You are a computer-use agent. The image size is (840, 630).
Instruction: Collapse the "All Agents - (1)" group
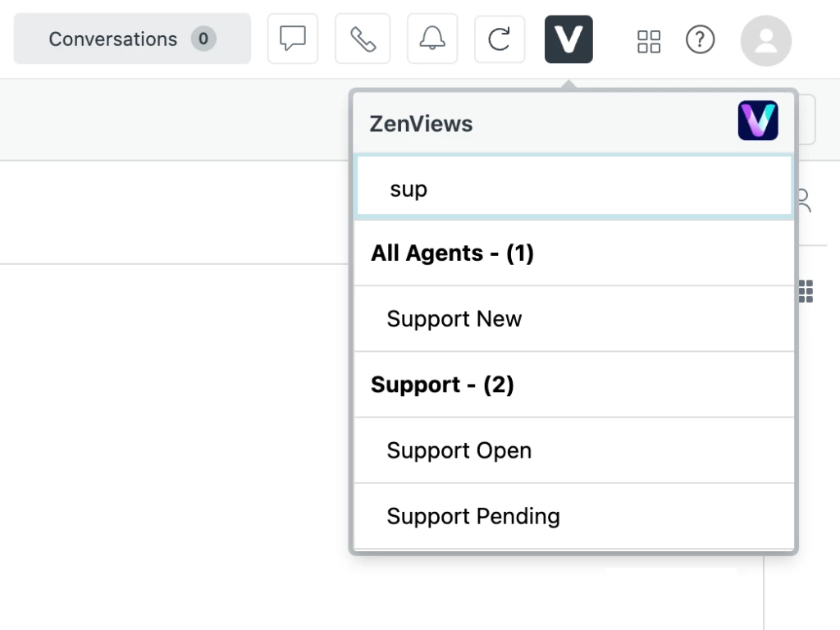[x=452, y=253]
